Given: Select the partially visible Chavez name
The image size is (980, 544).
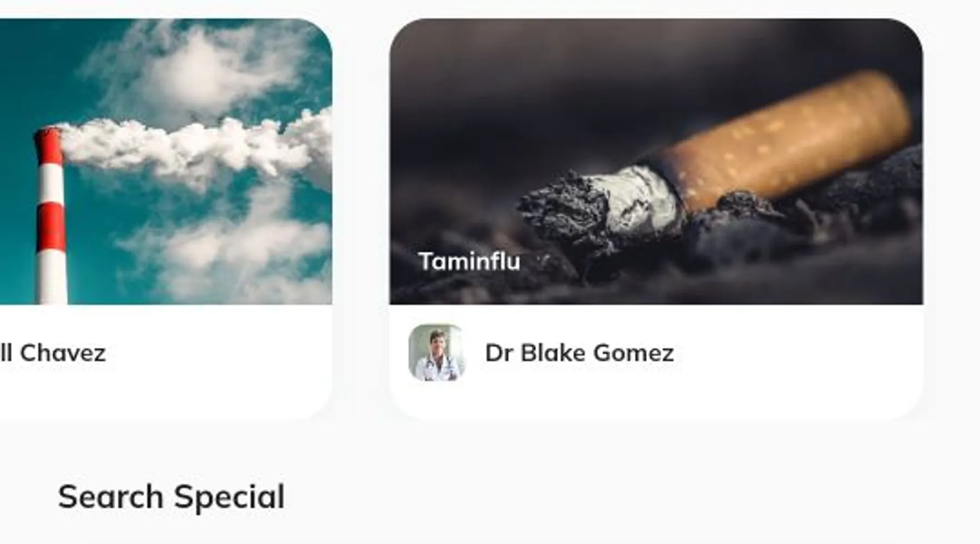Looking at the screenshot, I should [53, 353].
